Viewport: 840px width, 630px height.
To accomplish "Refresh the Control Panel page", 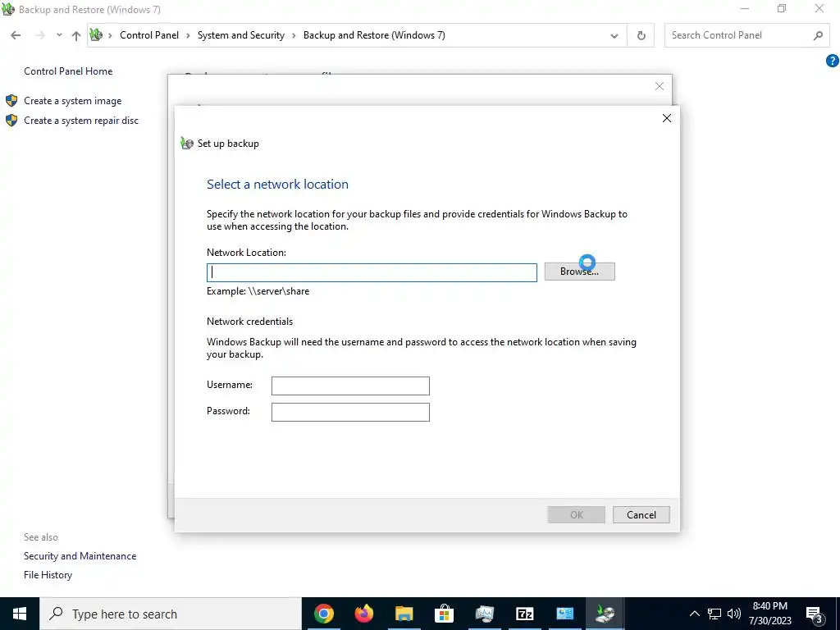I will pyautogui.click(x=641, y=36).
